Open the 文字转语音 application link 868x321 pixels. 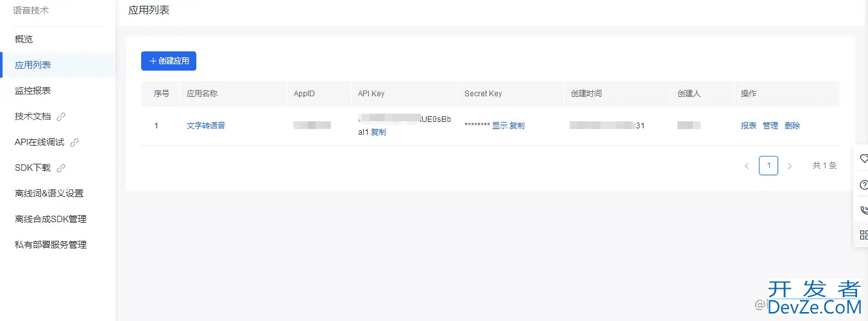pos(206,126)
